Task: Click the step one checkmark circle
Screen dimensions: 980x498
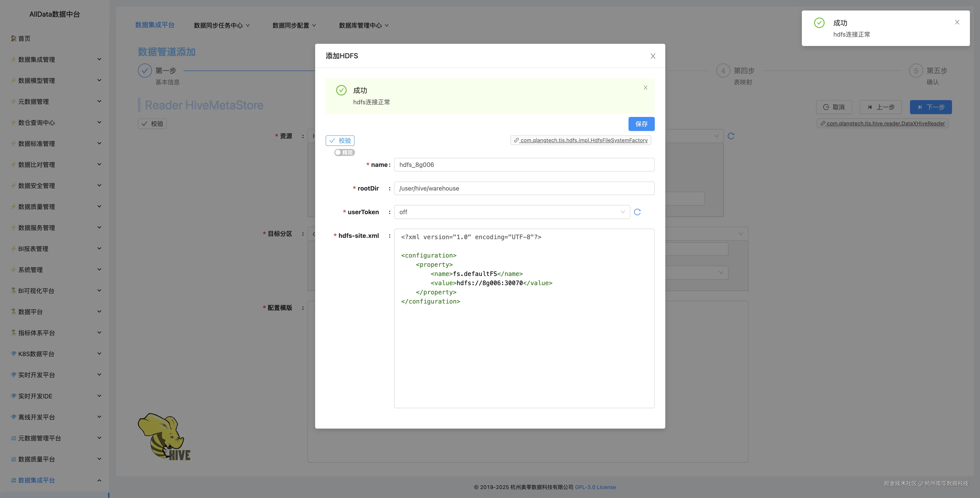Action: coord(145,71)
